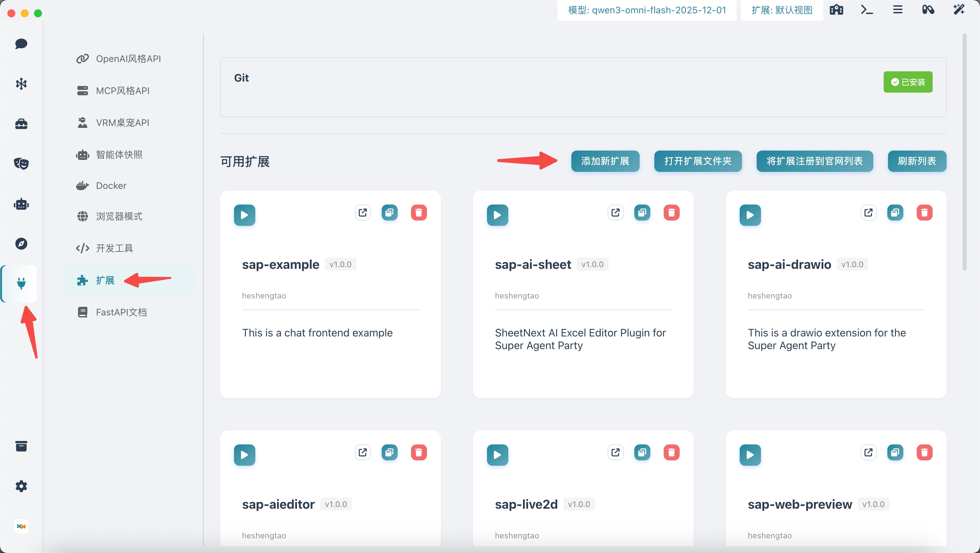980x553 pixels.
Task: Click the overlapping windows icon on sap-ai-sheet
Action: pos(642,213)
